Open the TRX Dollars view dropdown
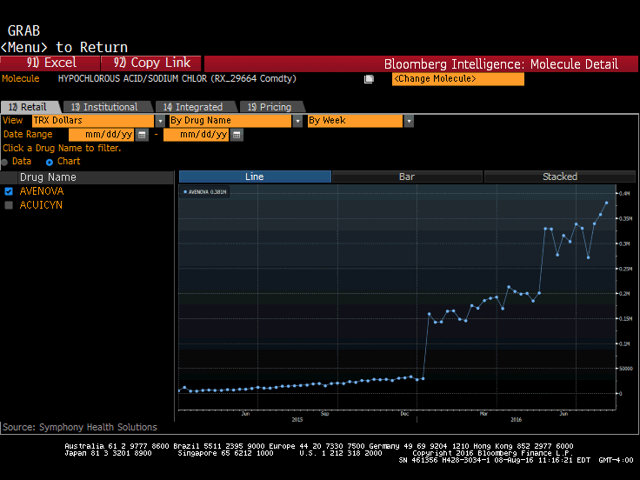Image resolution: width=640 pixels, height=480 pixels. [x=160, y=121]
